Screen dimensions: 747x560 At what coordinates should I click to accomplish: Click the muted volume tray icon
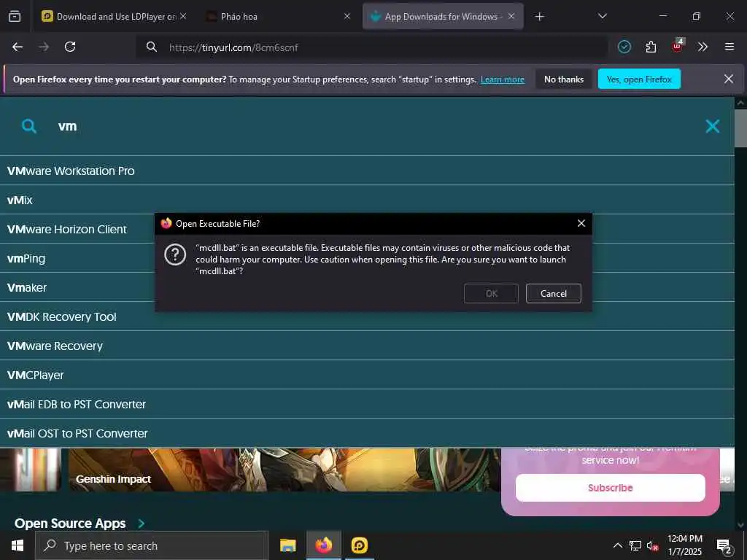pyautogui.click(x=652, y=545)
